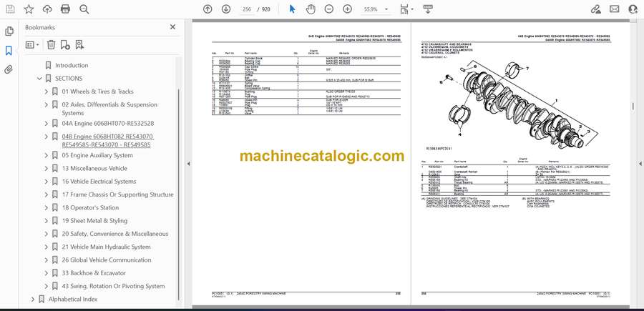Expand 04A Engine 6068HT070-RE532528 bookmark
644x311 pixels.
coord(46,124)
